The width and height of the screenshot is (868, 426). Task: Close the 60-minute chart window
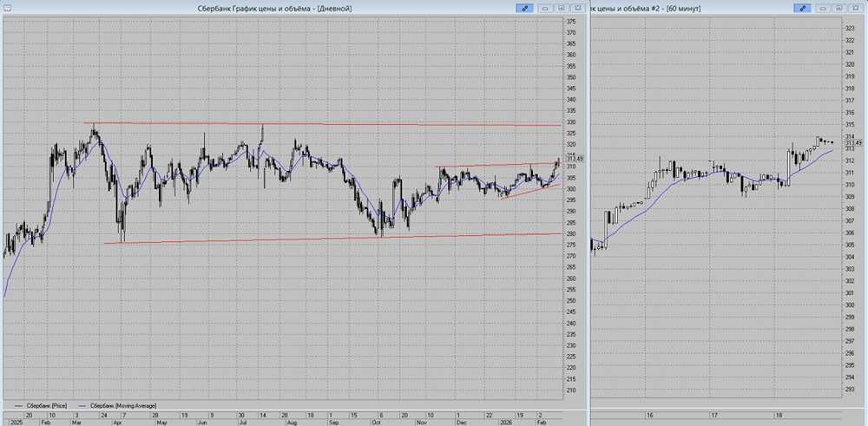tap(857, 8)
